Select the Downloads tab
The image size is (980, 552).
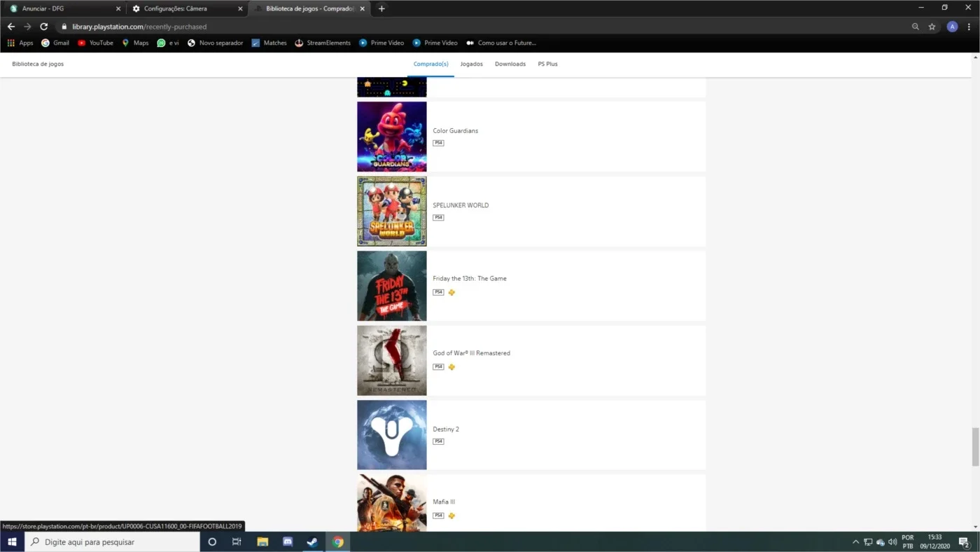coord(510,64)
